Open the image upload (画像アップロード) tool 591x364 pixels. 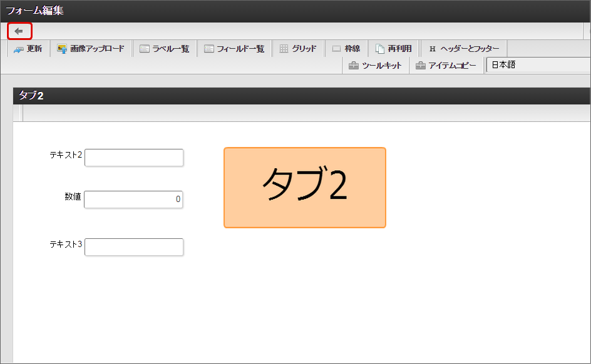(93, 48)
